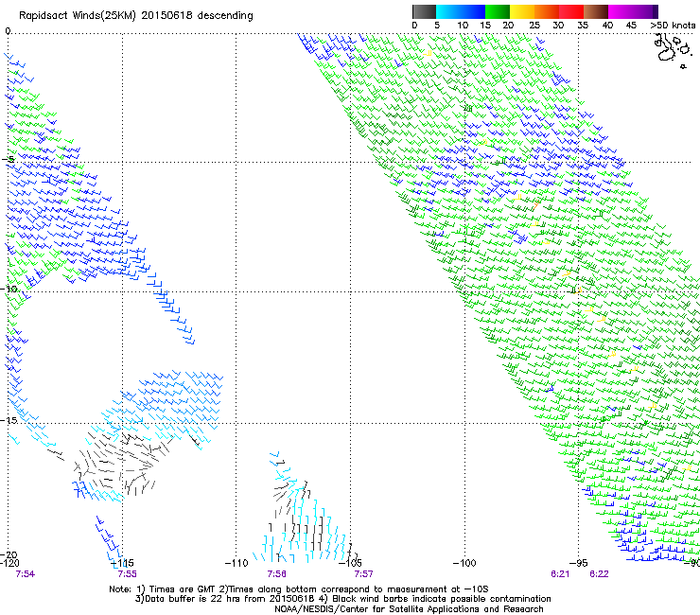
Task: Click the "25" label under the color scale
Action: (534, 26)
